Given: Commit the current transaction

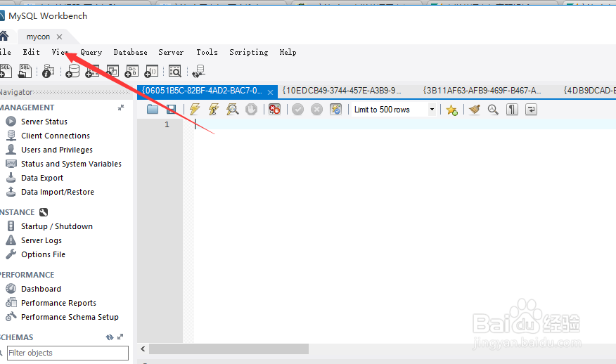Looking at the screenshot, I should [x=297, y=109].
